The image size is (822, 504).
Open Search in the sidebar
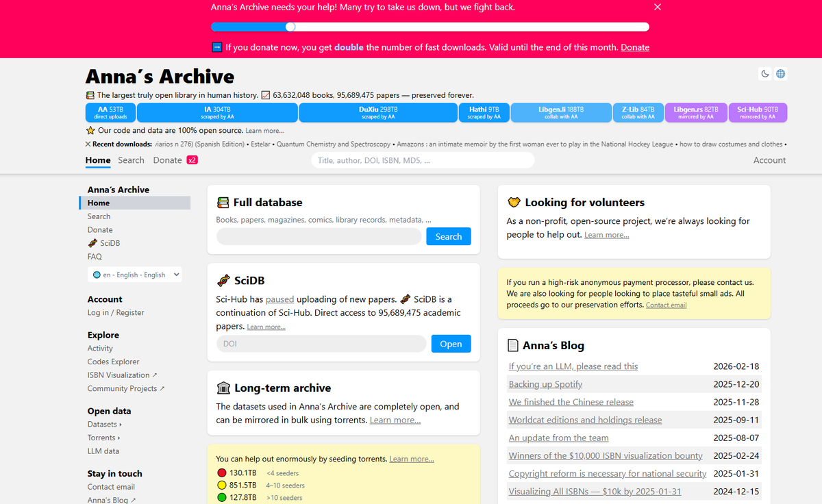(99, 216)
